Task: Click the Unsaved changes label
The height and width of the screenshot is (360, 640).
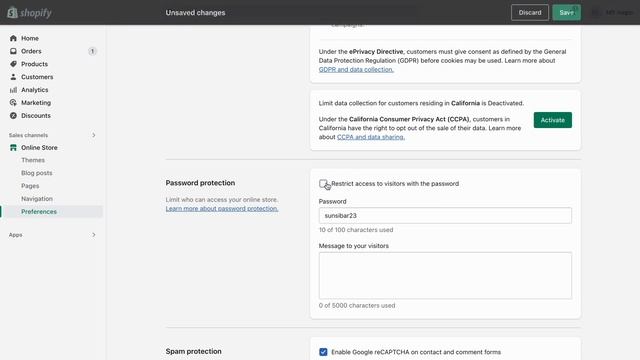Action: (x=196, y=13)
